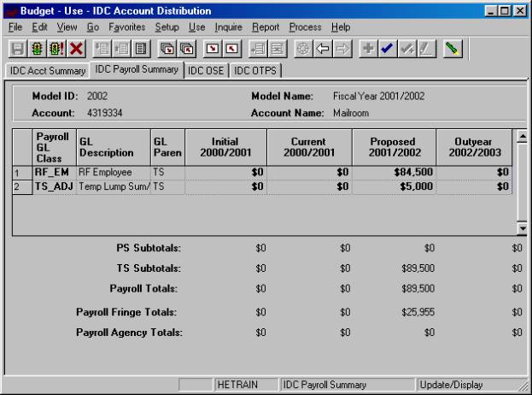Screen dimensions: 532x395
Task: Click the grid scrollbar down arrow
Action: [x=522, y=227]
